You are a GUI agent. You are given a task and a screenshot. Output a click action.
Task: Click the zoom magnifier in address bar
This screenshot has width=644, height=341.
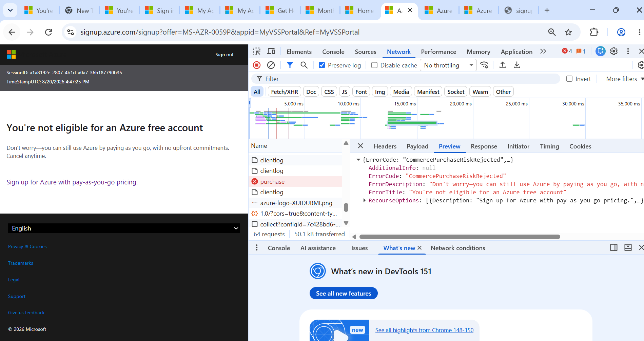click(552, 32)
